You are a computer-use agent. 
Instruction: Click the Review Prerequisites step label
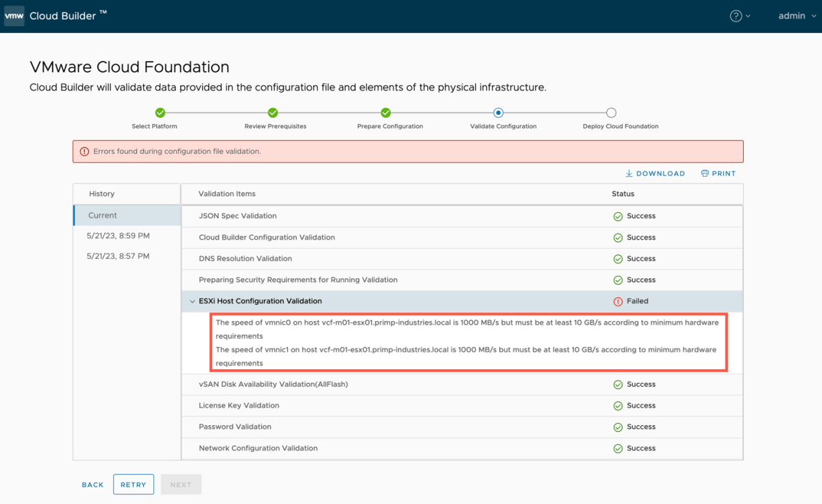pyautogui.click(x=275, y=127)
